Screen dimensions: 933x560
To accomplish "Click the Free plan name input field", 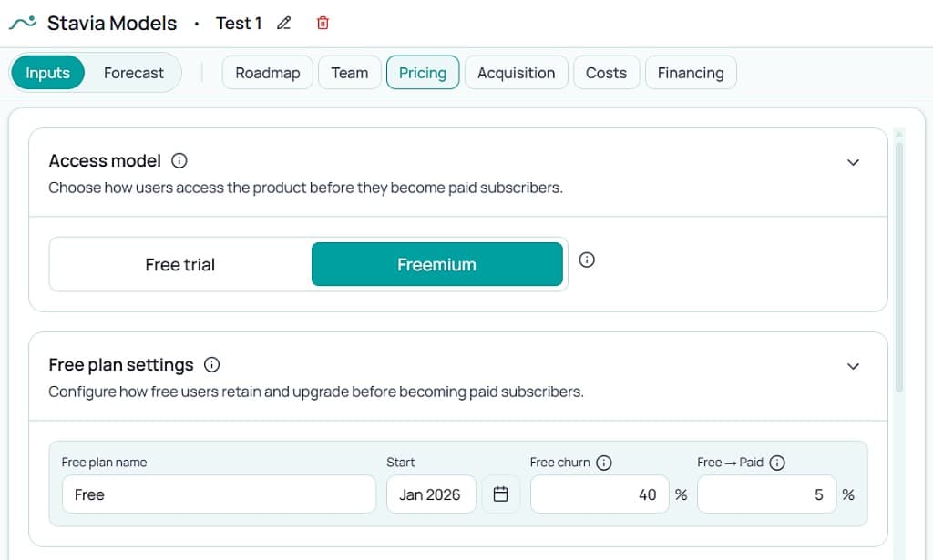I will click(x=219, y=494).
